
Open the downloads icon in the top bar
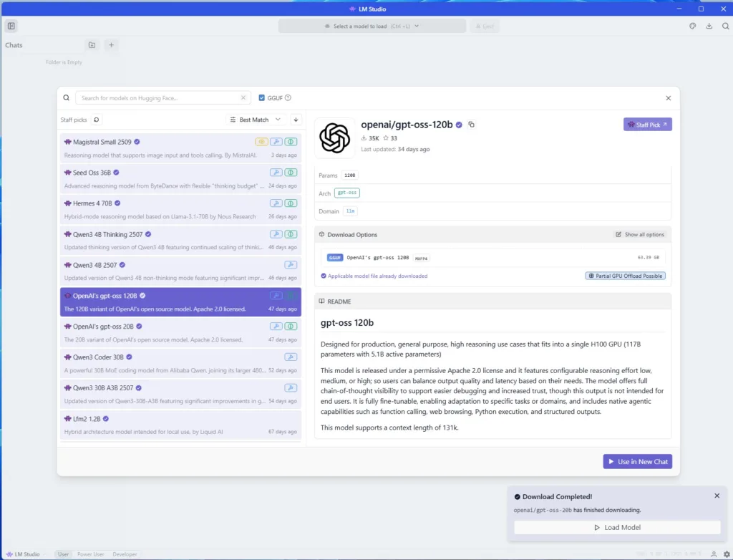(x=709, y=26)
